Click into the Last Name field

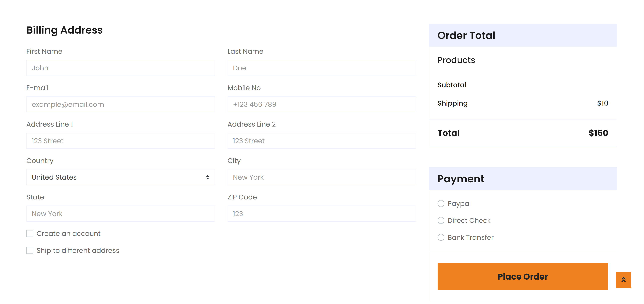point(322,68)
